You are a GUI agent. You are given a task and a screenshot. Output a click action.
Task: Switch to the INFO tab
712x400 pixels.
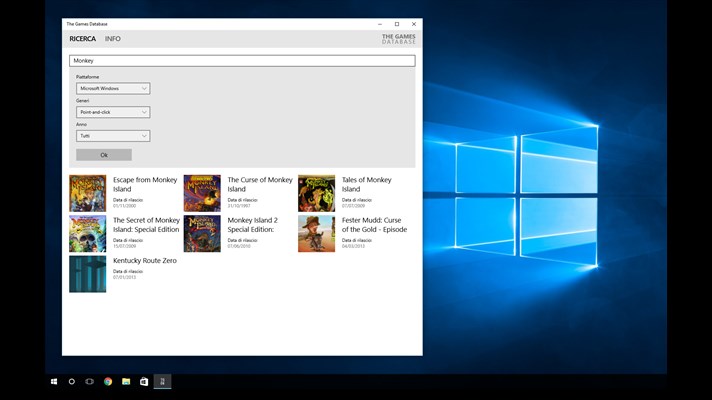pos(113,39)
